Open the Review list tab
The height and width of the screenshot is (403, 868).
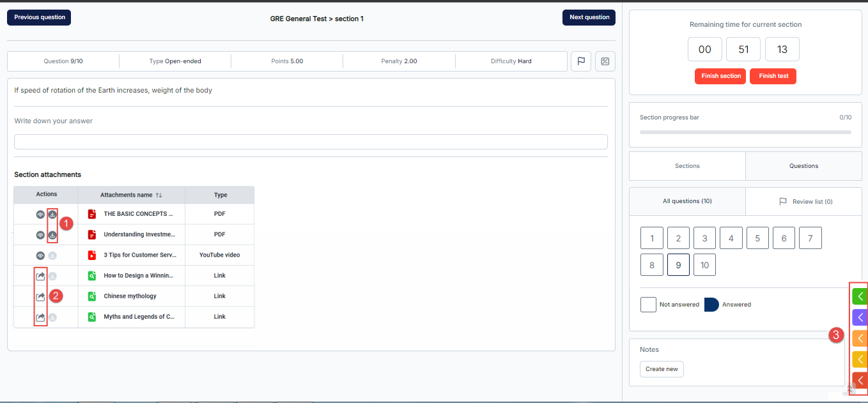click(x=804, y=202)
